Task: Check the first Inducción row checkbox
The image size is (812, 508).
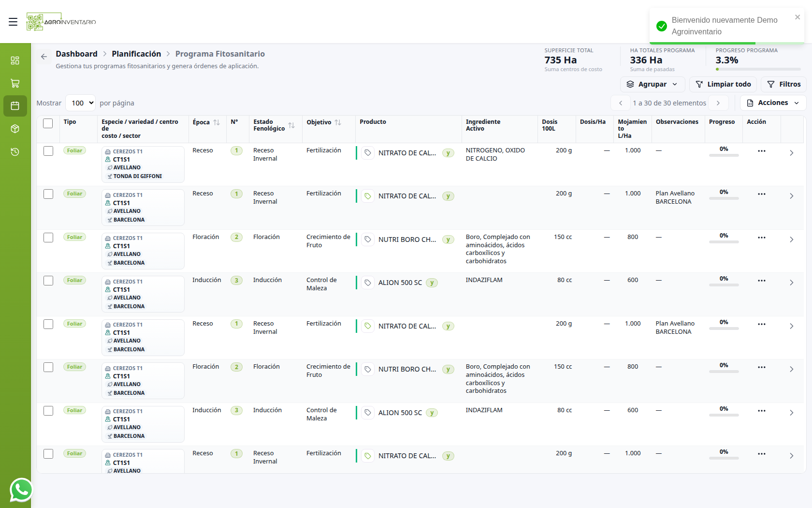Action: 48,281
